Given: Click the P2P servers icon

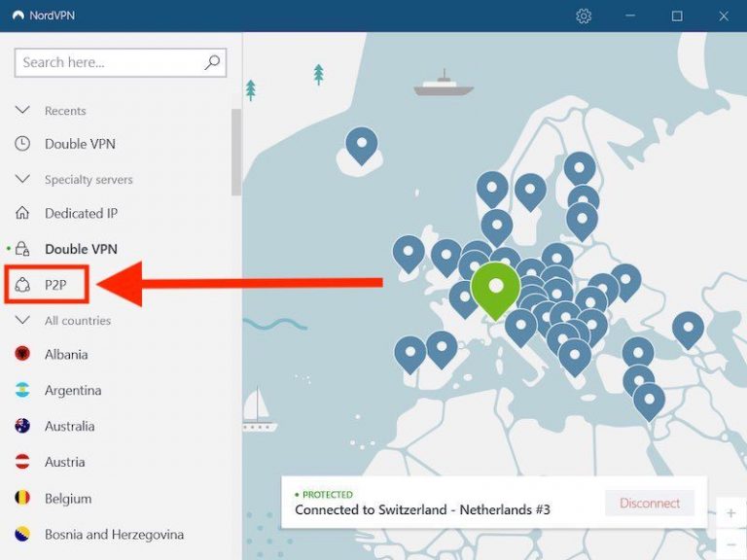Looking at the screenshot, I should [x=22, y=284].
